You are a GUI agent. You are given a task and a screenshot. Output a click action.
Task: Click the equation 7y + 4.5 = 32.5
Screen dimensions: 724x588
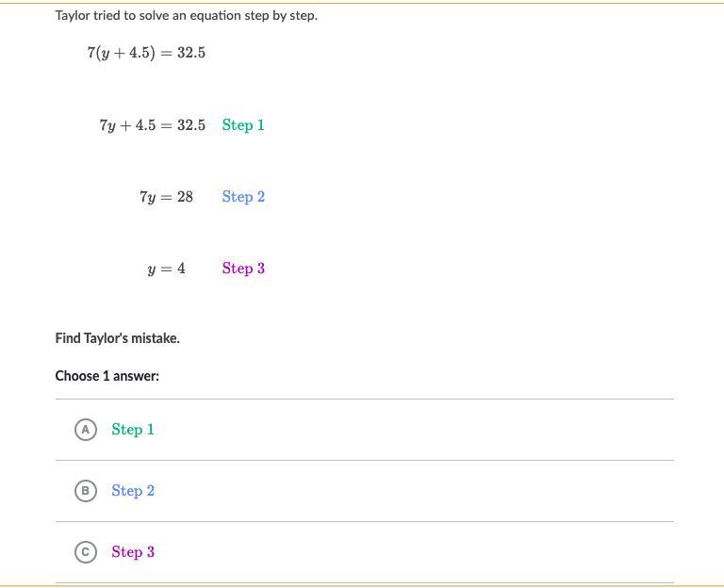[x=153, y=125]
